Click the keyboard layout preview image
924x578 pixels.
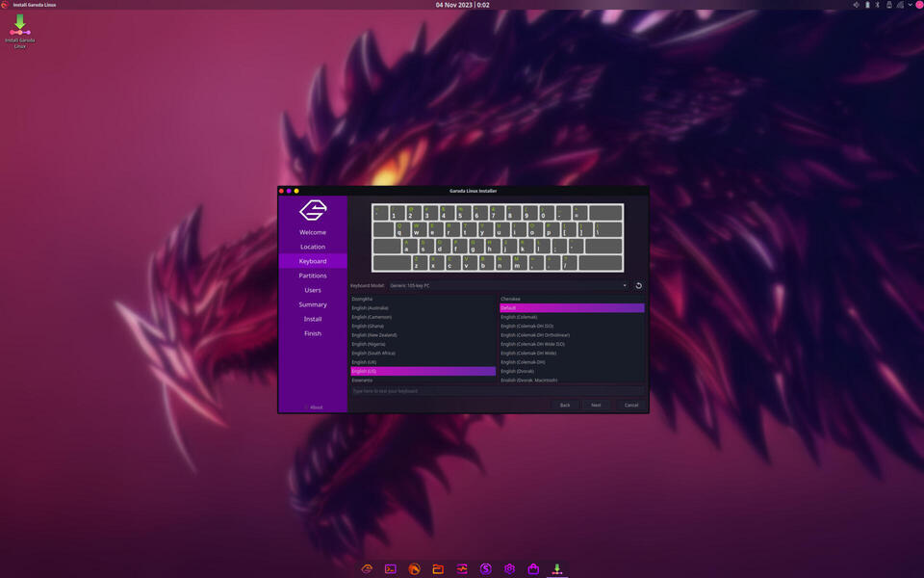(498, 238)
